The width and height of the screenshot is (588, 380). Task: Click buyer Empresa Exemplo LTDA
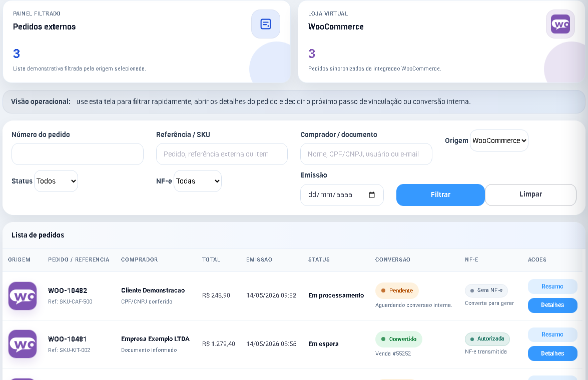[x=155, y=339]
